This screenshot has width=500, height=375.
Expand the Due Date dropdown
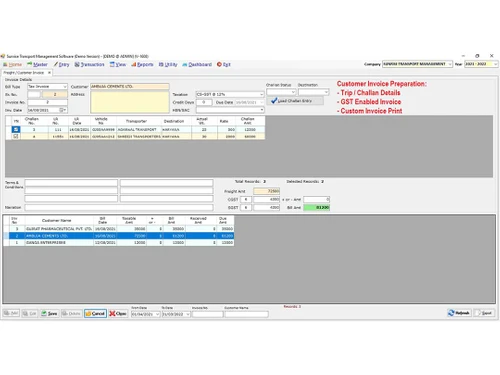(x=261, y=102)
